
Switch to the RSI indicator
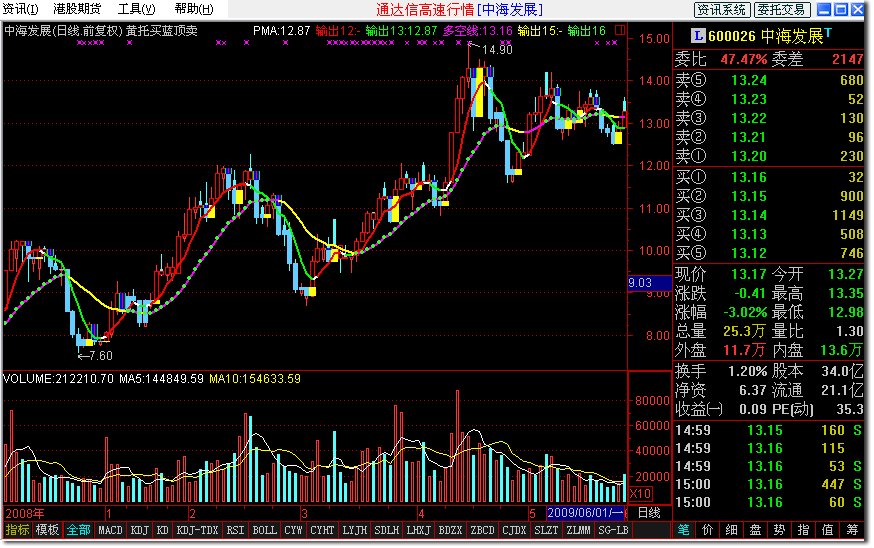235,530
